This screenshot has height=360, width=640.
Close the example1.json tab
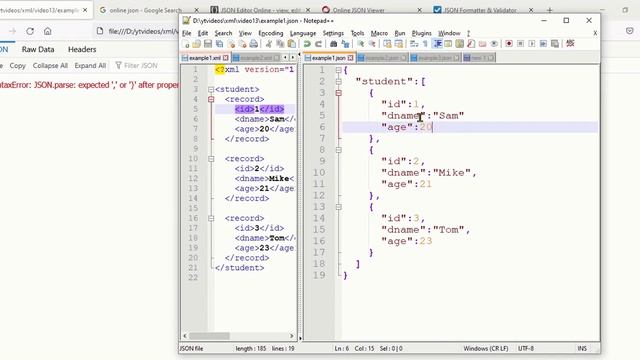[350, 58]
